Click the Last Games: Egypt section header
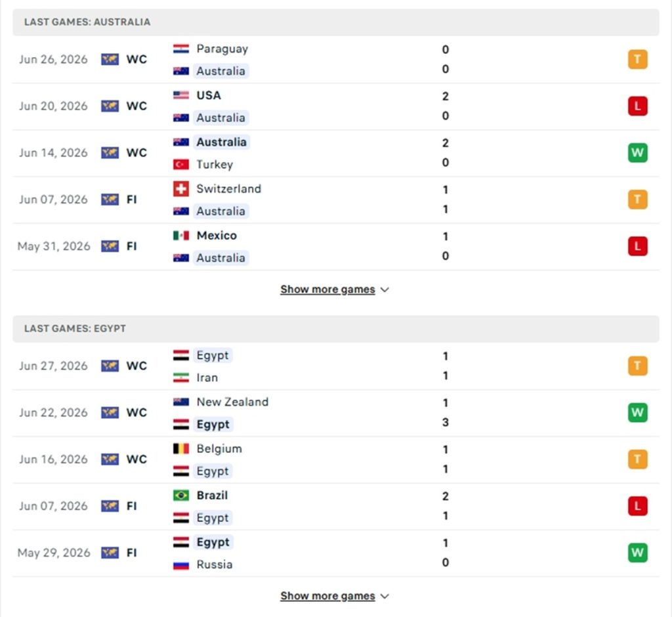 point(336,329)
